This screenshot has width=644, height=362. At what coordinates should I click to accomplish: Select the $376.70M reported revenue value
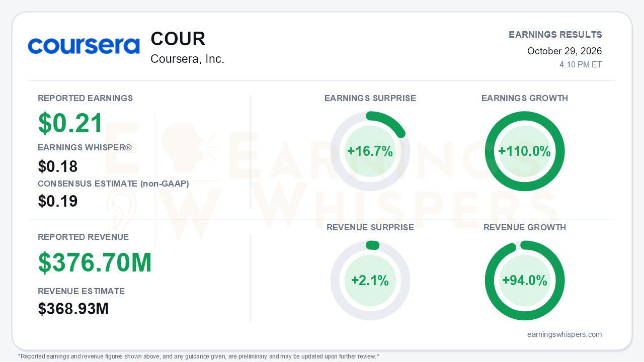click(95, 263)
